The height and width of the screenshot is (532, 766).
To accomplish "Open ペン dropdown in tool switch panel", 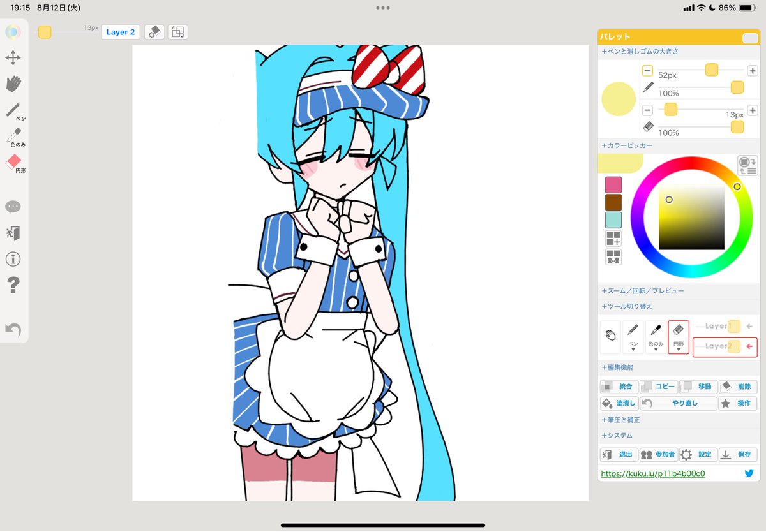I will [x=633, y=337].
